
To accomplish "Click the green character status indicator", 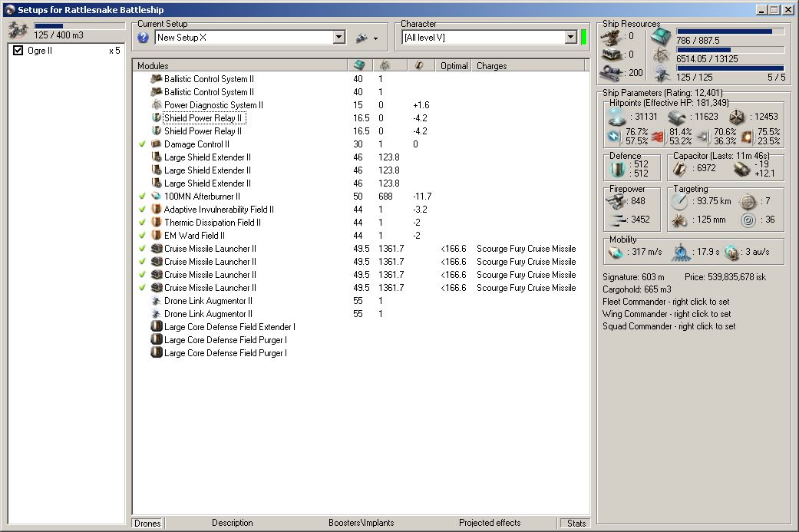I will (583, 37).
